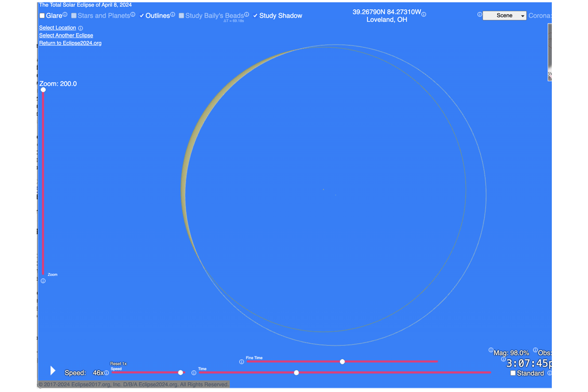The image size is (588, 392).
Task: Click the Speed slider knob
Action: coord(180,372)
